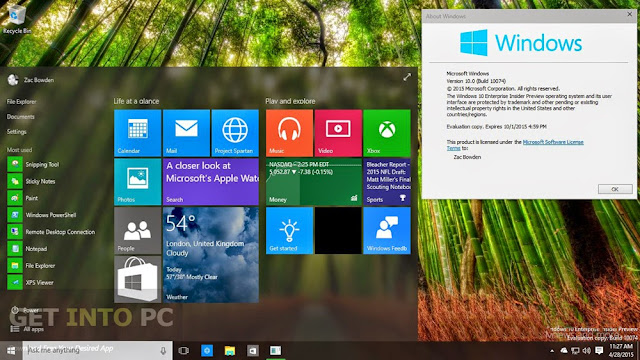Open File Explorer link at top of Start
Image resolution: width=640 pixels, height=360 pixels.
click(21, 102)
